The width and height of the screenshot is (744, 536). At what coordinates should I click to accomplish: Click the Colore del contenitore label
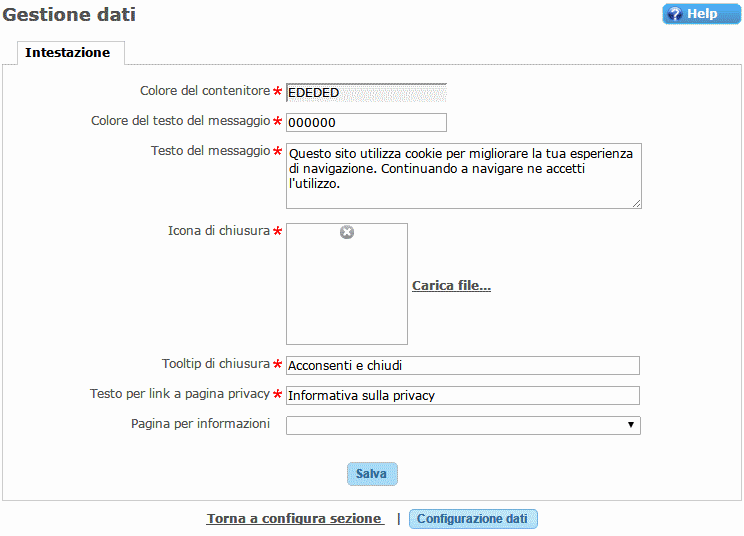[x=205, y=91]
